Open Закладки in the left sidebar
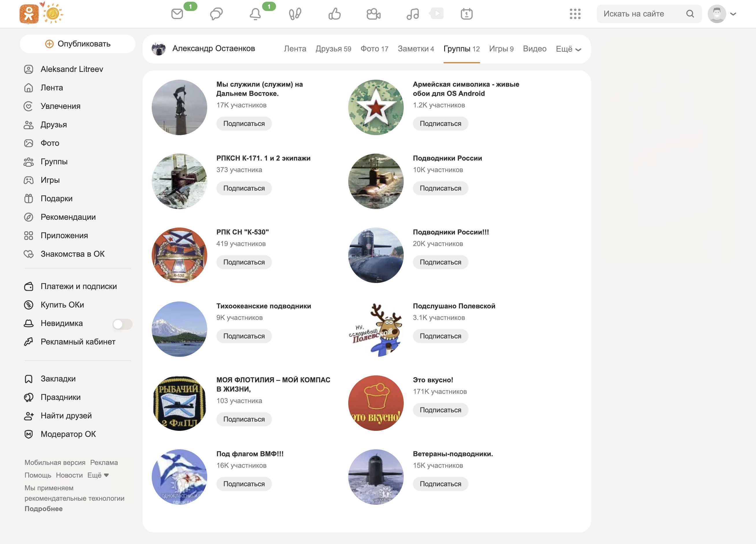Screen dimensions: 756x544 coord(58,379)
